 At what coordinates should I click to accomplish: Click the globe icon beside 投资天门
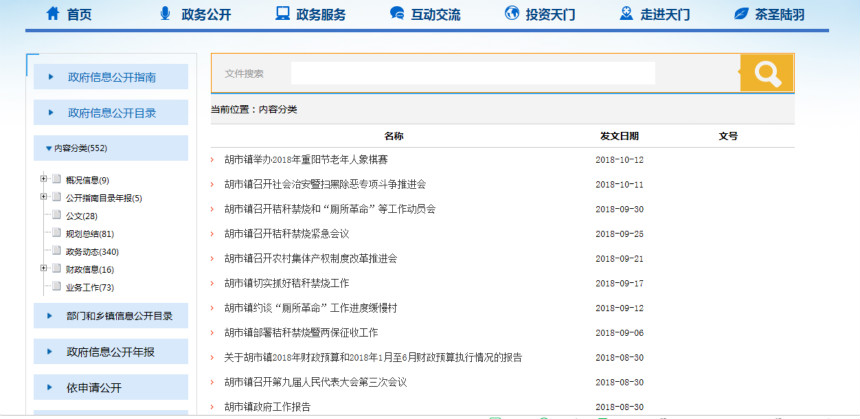tap(512, 14)
